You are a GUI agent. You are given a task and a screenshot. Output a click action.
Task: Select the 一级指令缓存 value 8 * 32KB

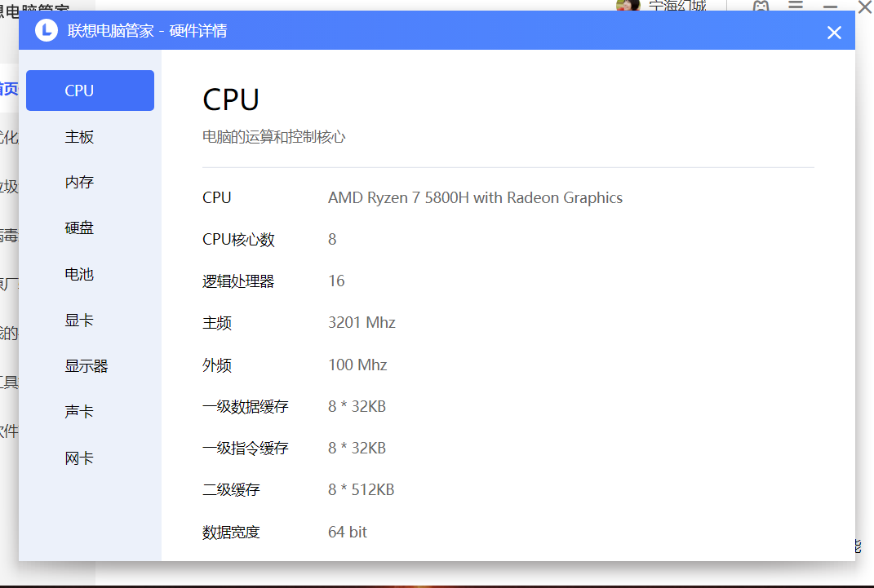pyautogui.click(x=357, y=448)
